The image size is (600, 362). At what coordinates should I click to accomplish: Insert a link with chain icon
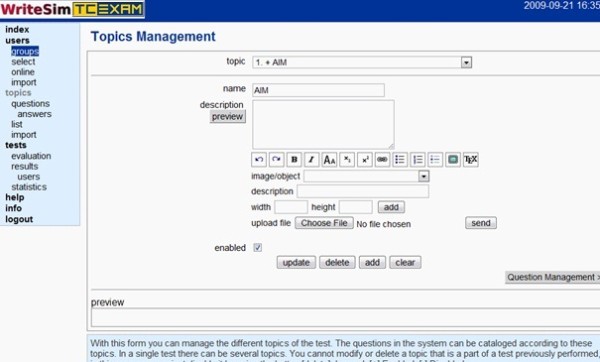point(382,159)
